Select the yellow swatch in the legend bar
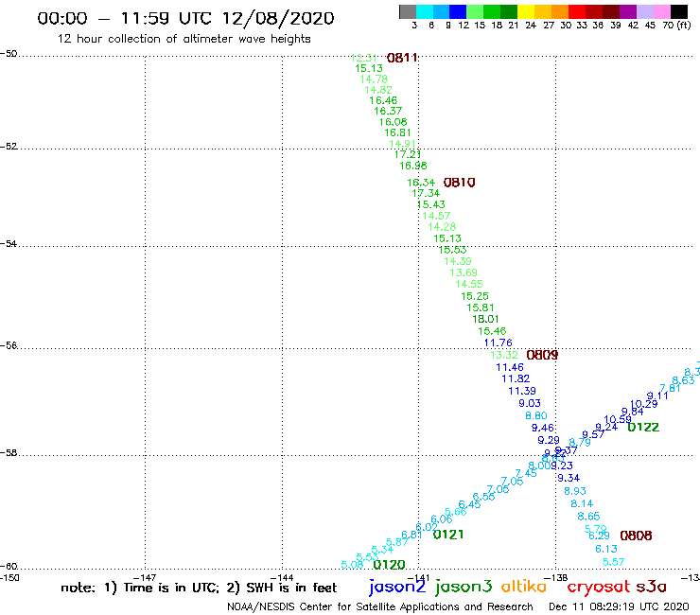Image resolution: width=700 pixels, height=615 pixels. [x=525, y=11]
